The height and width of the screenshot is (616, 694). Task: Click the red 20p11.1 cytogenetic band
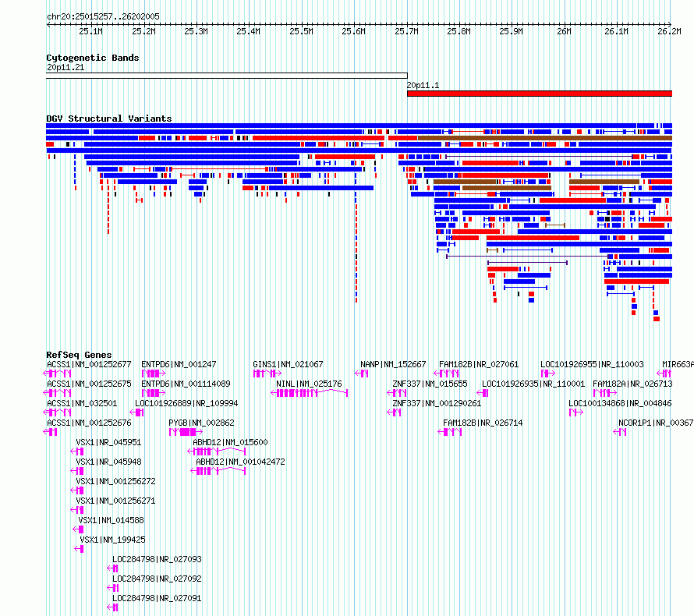(x=540, y=94)
